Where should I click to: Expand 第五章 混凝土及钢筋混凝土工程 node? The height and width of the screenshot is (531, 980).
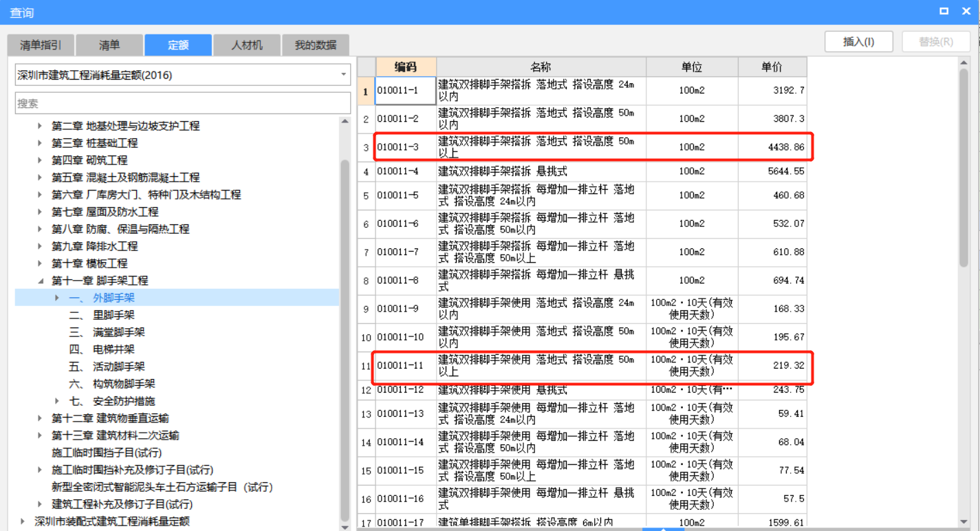click(41, 177)
